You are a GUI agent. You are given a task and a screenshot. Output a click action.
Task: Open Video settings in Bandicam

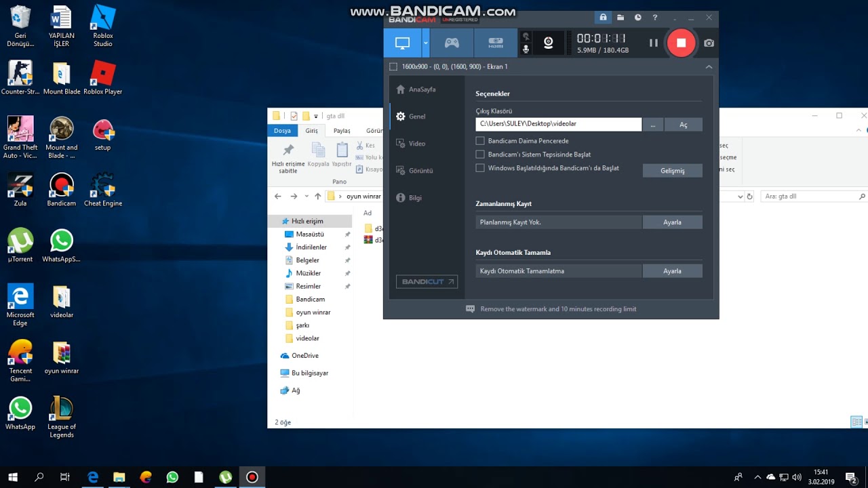click(x=411, y=144)
